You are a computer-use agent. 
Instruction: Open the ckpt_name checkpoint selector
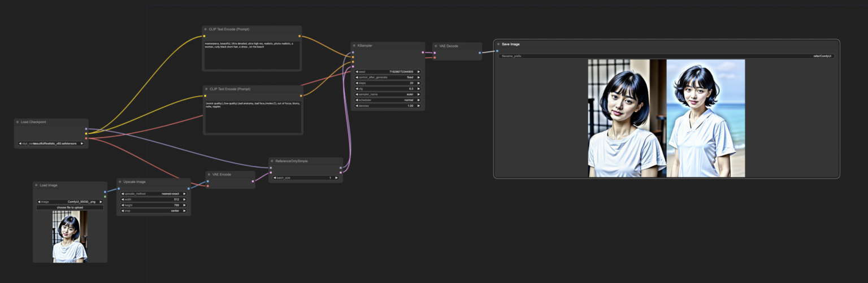[x=51, y=143]
